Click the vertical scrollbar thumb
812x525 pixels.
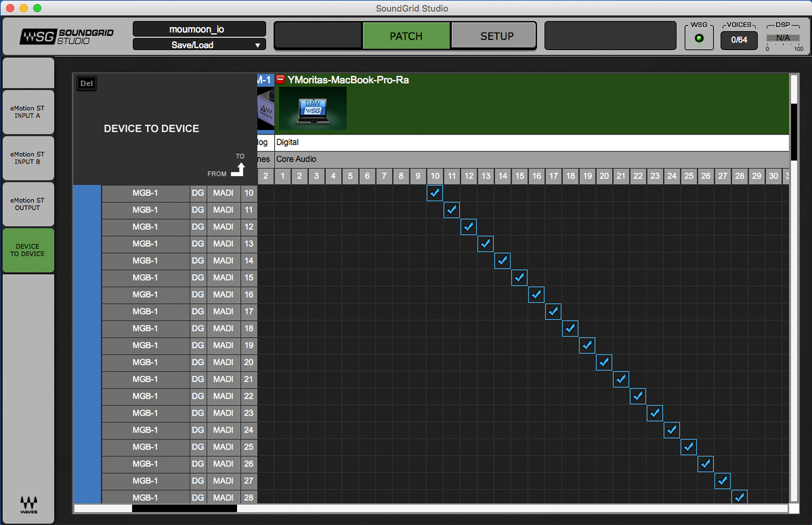coord(794,132)
